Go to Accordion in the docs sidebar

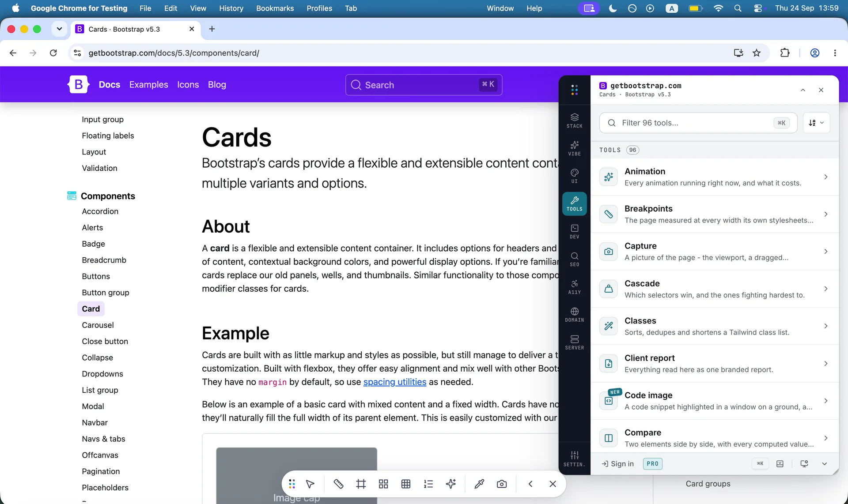pyautogui.click(x=100, y=211)
